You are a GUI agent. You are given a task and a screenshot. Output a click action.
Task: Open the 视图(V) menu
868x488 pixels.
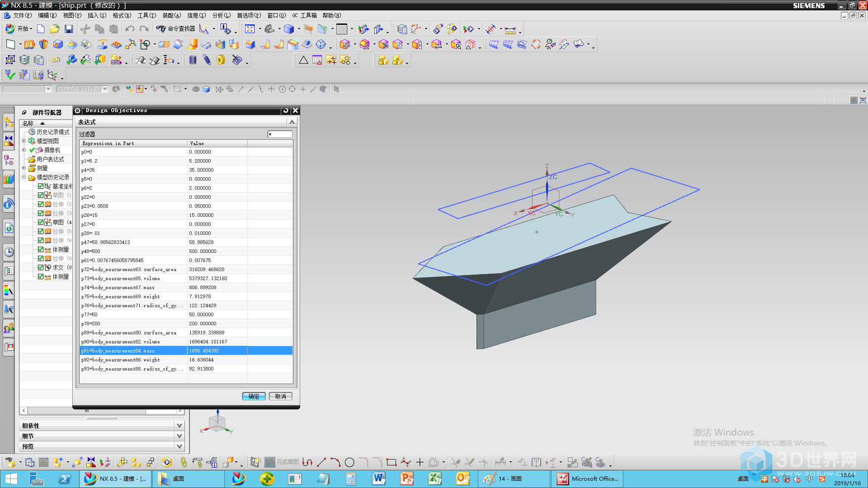(72, 15)
